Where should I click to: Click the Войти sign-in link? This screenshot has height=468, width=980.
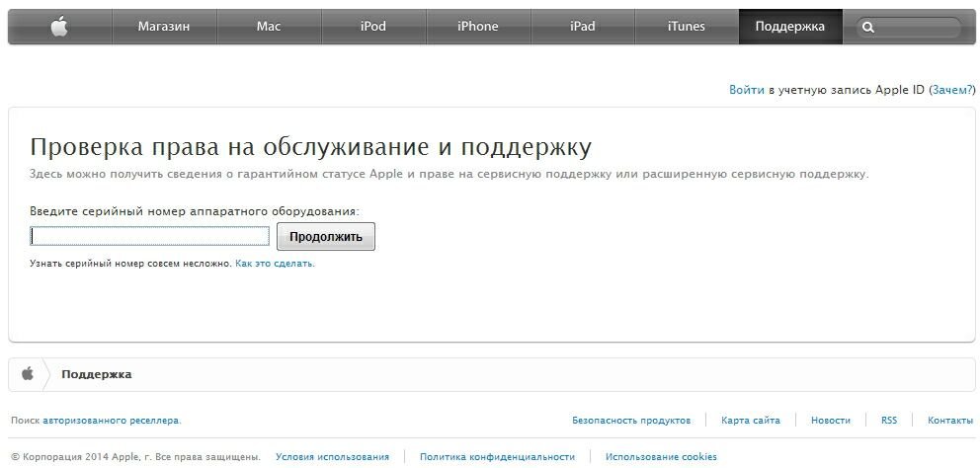pyautogui.click(x=746, y=90)
